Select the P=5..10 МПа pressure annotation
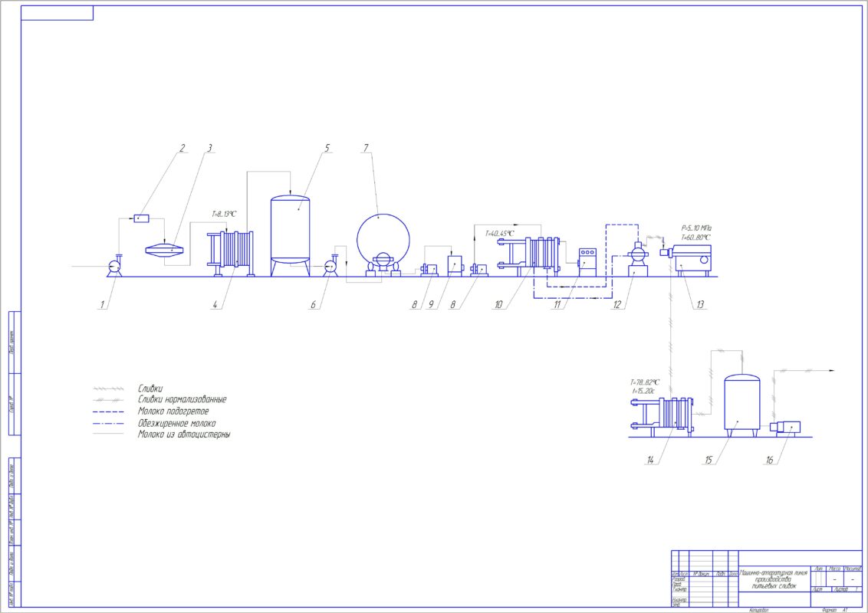 [696, 228]
